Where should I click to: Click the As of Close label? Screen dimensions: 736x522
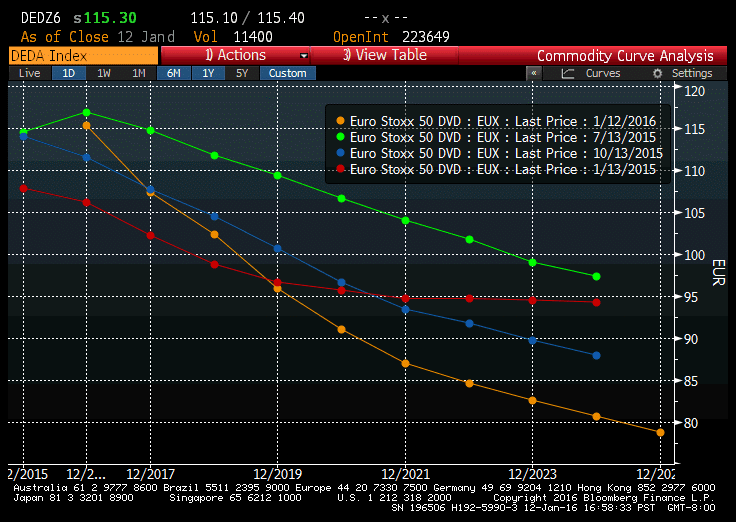pyautogui.click(x=64, y=37)
